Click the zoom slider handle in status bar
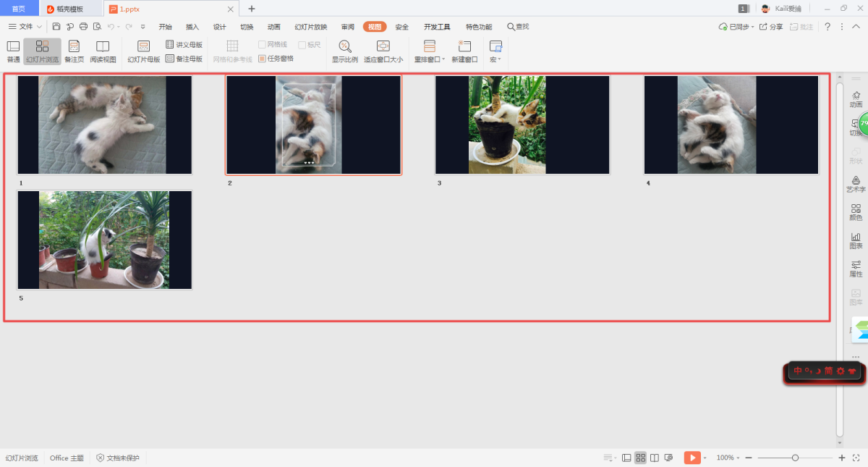The image size is (868, 467). click(x=795, y=458)
